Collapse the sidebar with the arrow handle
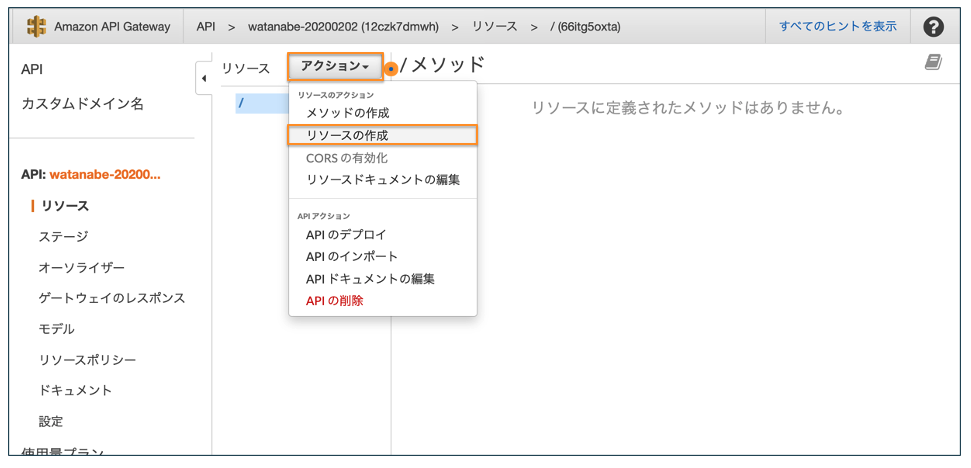 click(204, 78)
